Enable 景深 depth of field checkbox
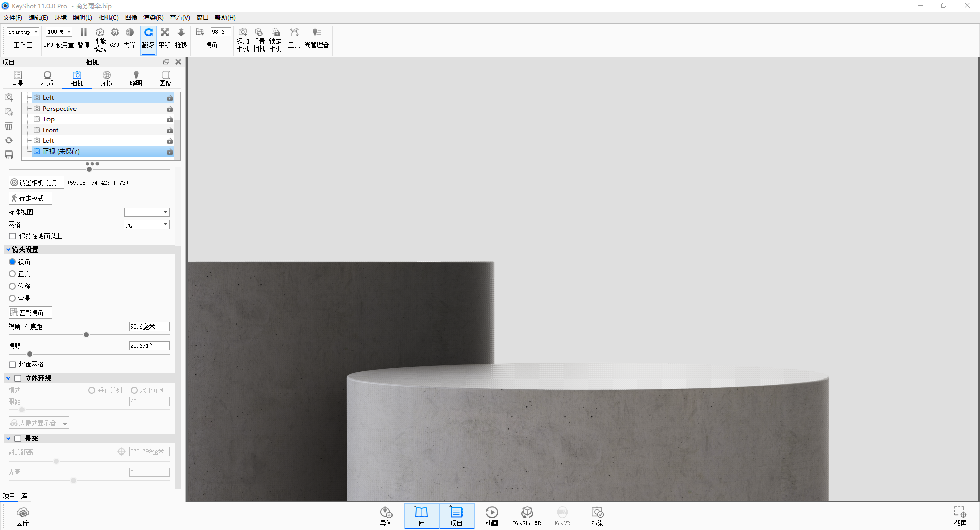 (18, 438)
